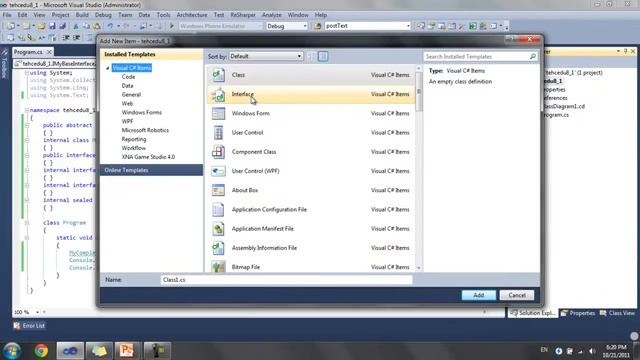Viewport: 640px width, 360px height.
Task: Open the Sort by Default dropdown
Action: pyautogui.click(x=266, y=56)
